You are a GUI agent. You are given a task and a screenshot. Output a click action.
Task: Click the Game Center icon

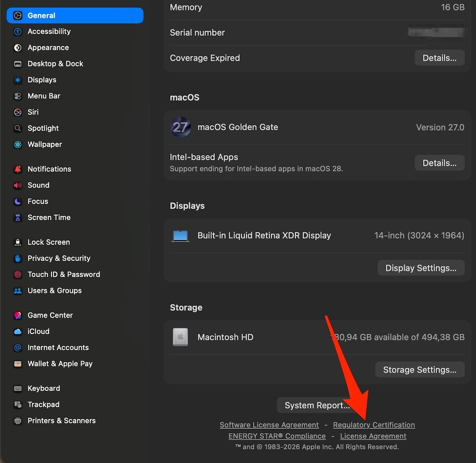click(18, 315)
